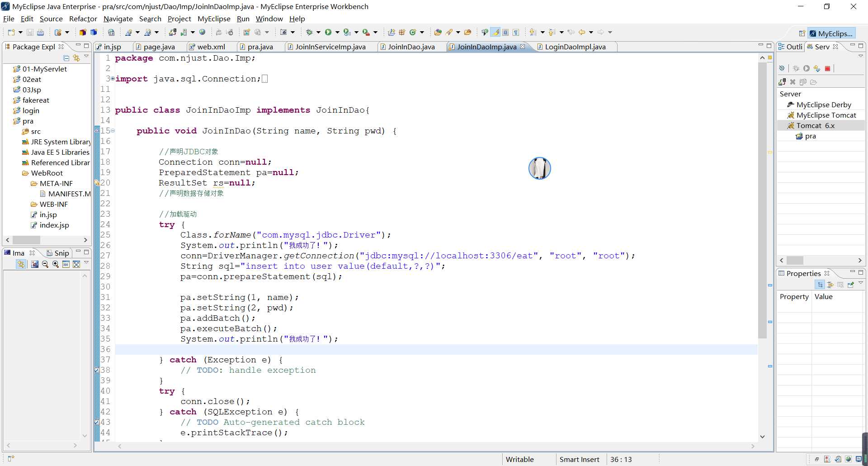Click Collapse All in Package Explorer

pos(66,58)
